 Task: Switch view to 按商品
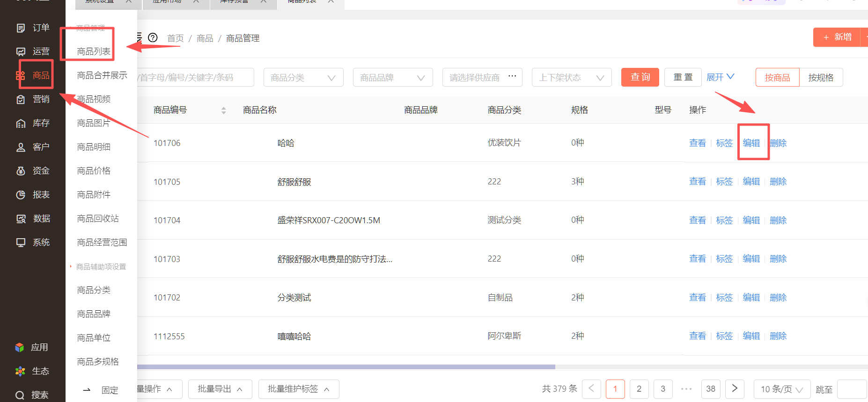[x=777, y=77]
